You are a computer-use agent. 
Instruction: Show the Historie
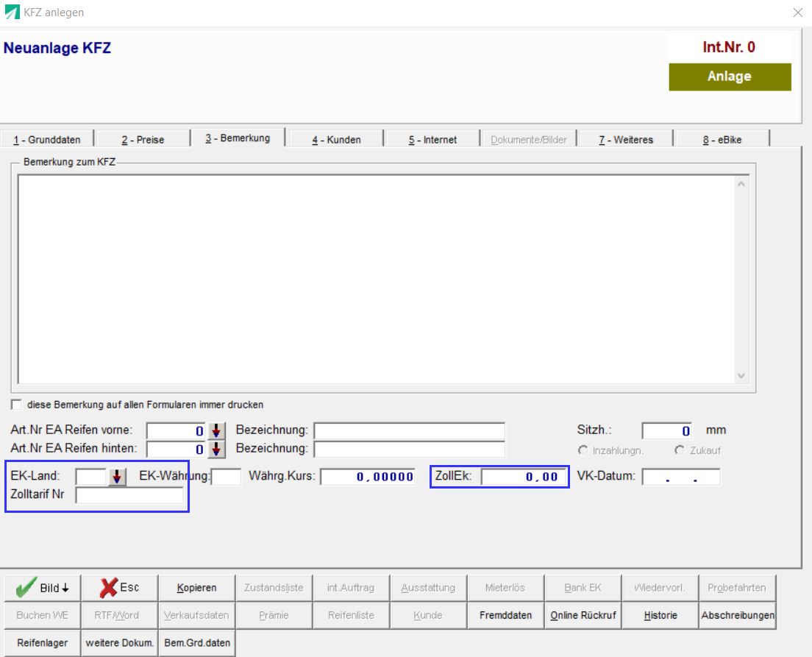(660, 615)
